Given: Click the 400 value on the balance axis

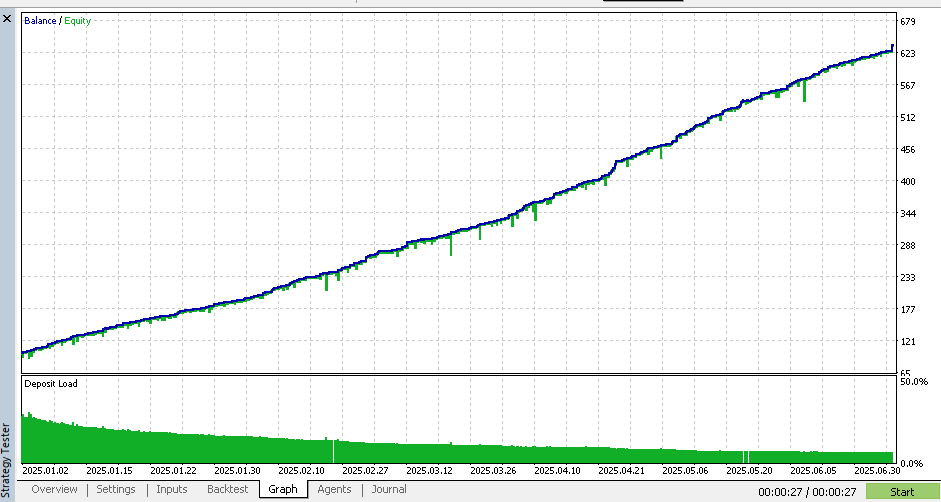Looking at the screenshot, I should click(x=908, y=182).
